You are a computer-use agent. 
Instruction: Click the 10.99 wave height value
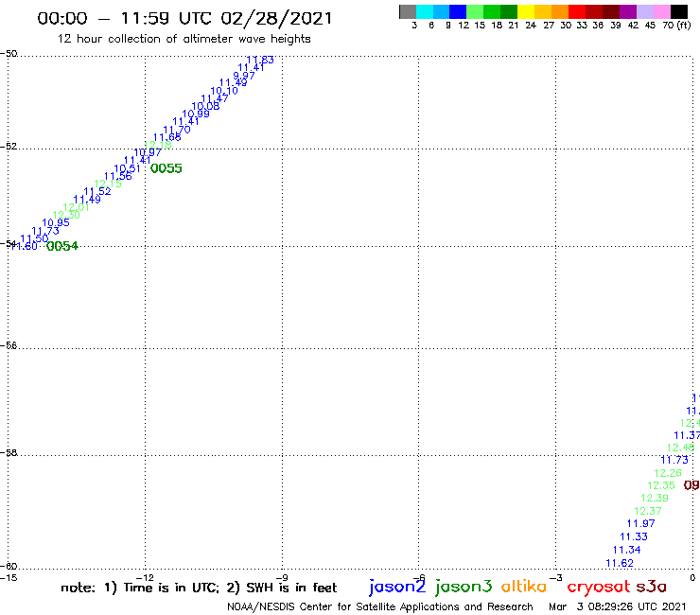[196, 114]
